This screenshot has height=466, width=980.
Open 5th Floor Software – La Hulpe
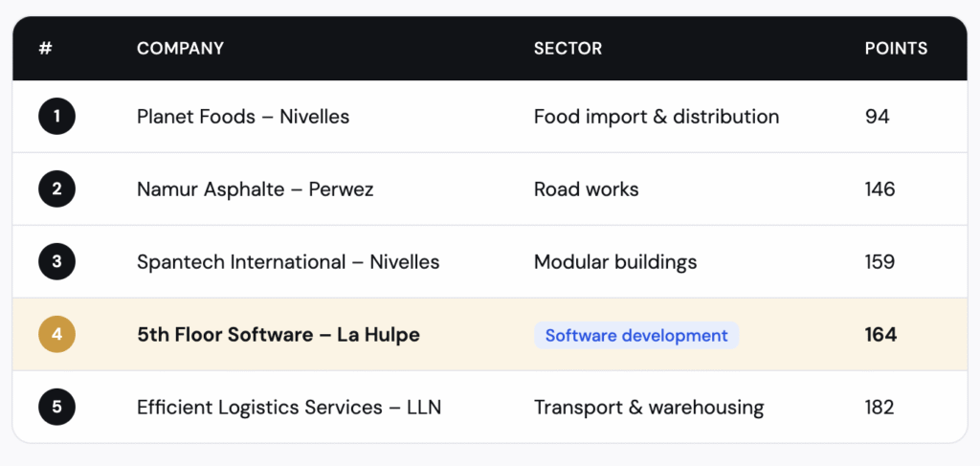278,335
